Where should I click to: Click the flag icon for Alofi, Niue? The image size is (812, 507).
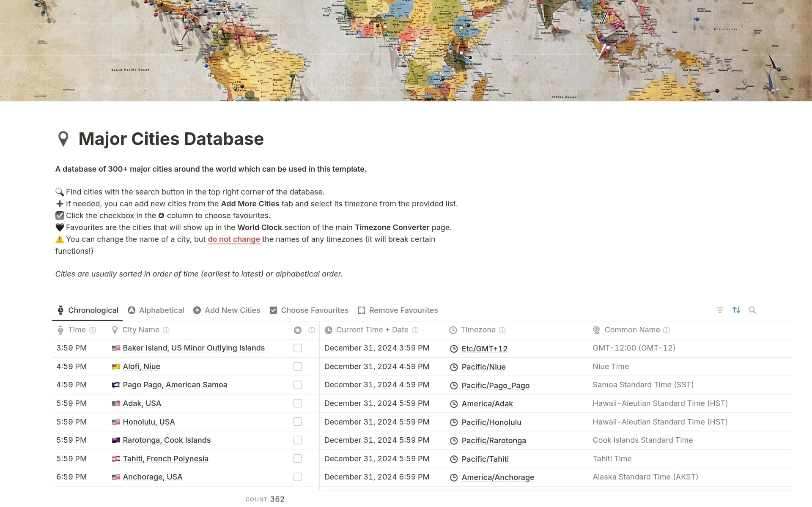[x=116, y=367]
